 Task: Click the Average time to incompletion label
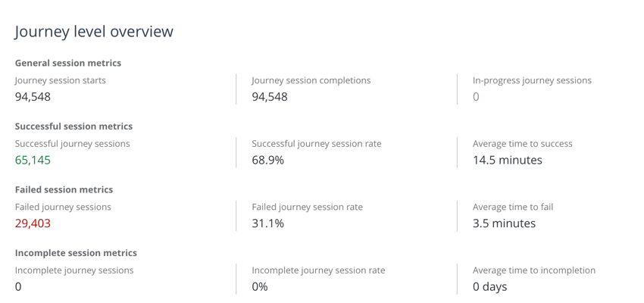[x=534, y=270]
